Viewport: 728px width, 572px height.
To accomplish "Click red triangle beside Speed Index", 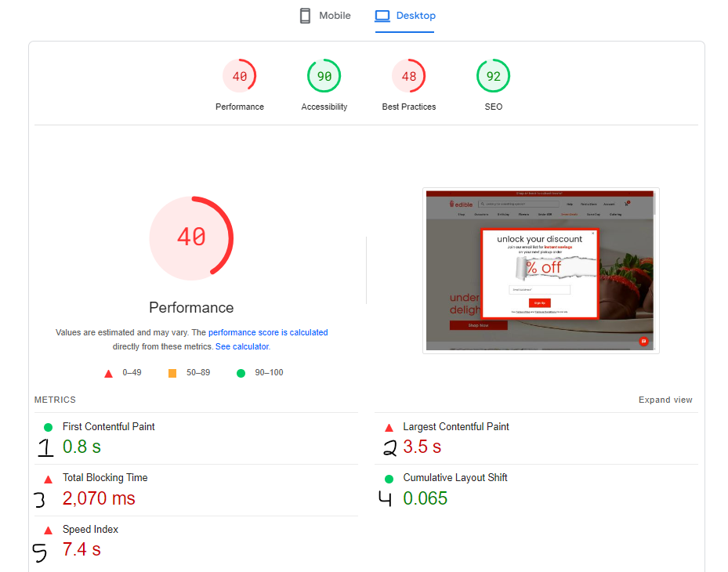I will tap(48, 530).
